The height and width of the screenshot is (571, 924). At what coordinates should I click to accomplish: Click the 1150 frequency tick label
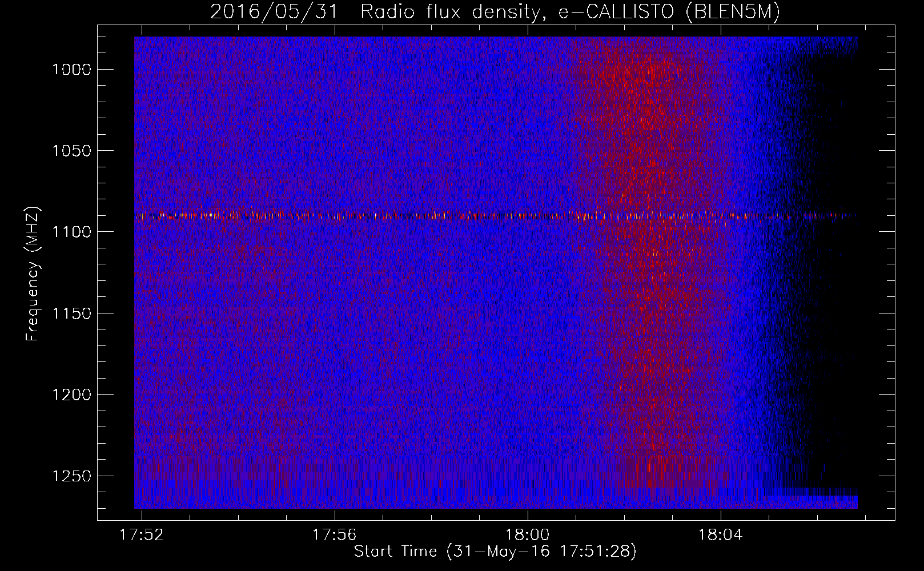72,313
